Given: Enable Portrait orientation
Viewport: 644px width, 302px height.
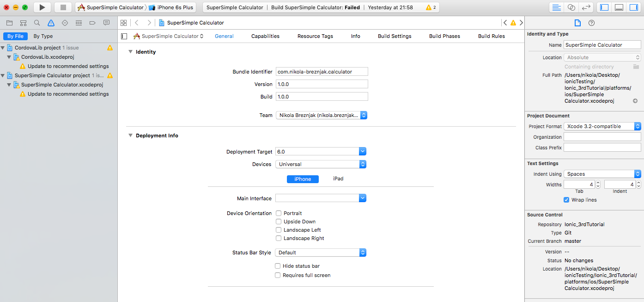Looking at the screenshot, I should [x=279, y=213].
